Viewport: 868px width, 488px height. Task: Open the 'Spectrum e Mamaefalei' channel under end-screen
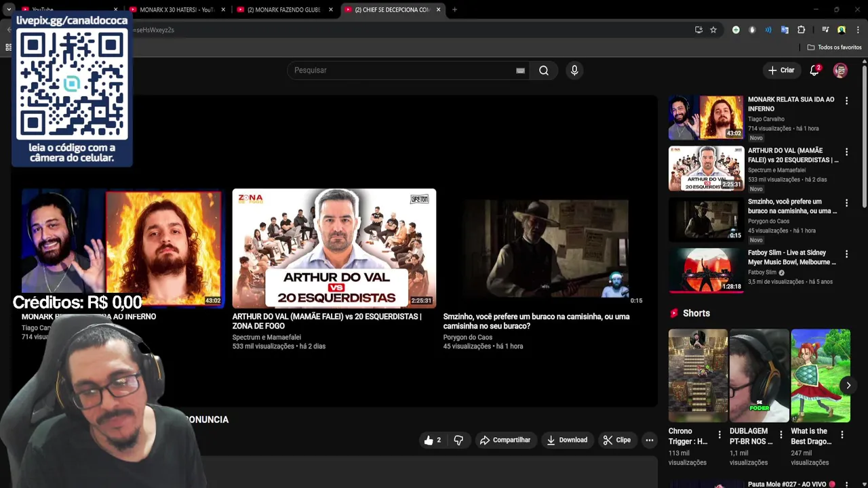tap(267, 338)
